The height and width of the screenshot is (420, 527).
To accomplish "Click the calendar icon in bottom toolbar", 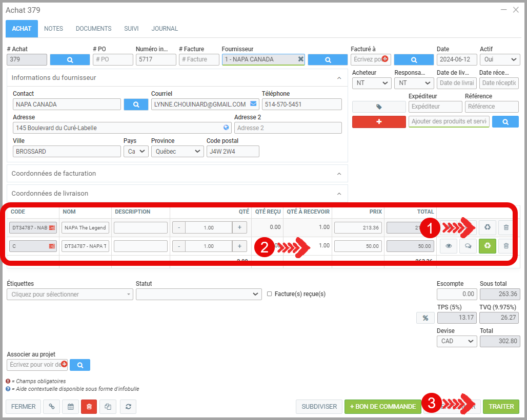I will (71, 407).
